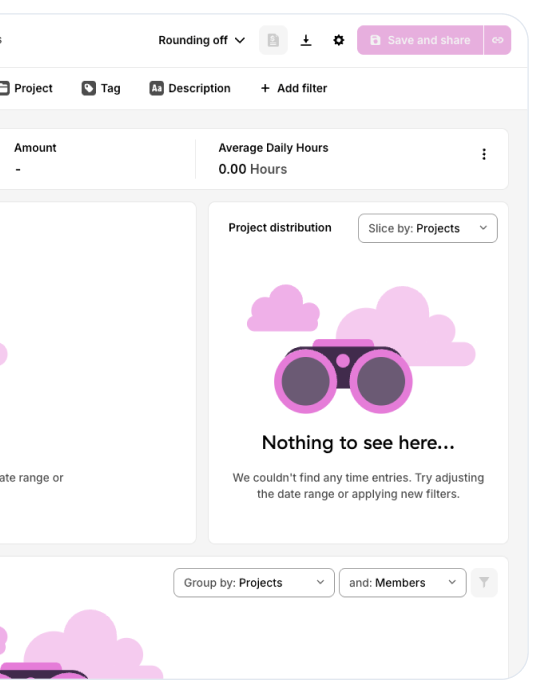The height and width of the screenshot is (694, 542).
Task: Click the copy link icon button
Action: pos(498,40)
